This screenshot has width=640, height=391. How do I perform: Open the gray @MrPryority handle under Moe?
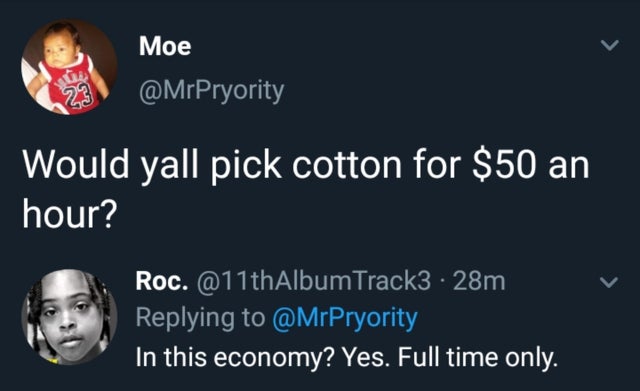[x=211, y=91]
